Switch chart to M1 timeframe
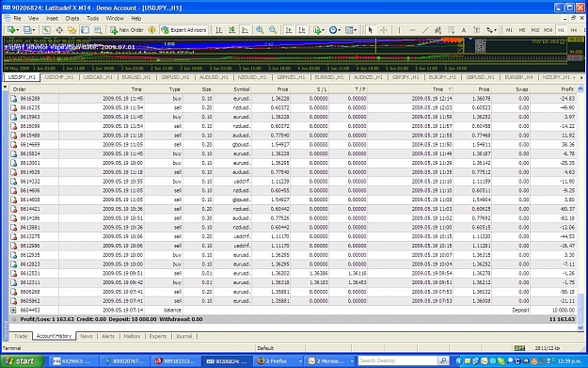The width and height of the screenshot is (588, 368). 509,30
